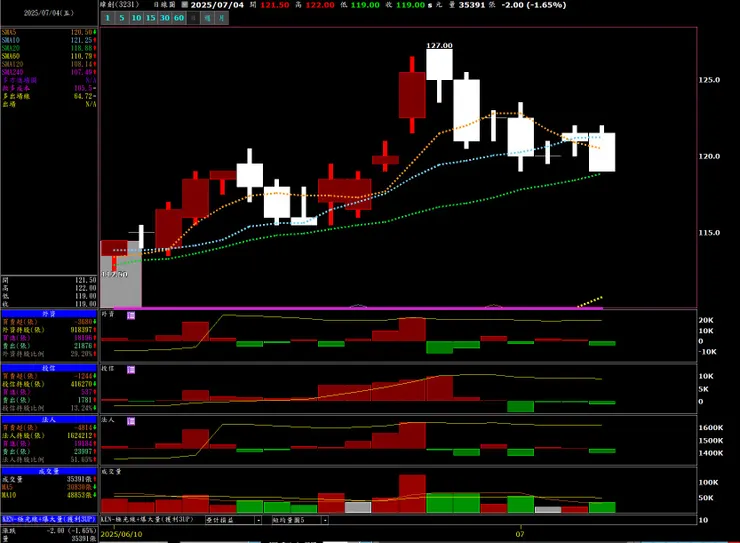Screen dimensions: 740x543
Task: Click the 07 month marker on time axis
Action: pyautogui.click(x=520, y=534)
